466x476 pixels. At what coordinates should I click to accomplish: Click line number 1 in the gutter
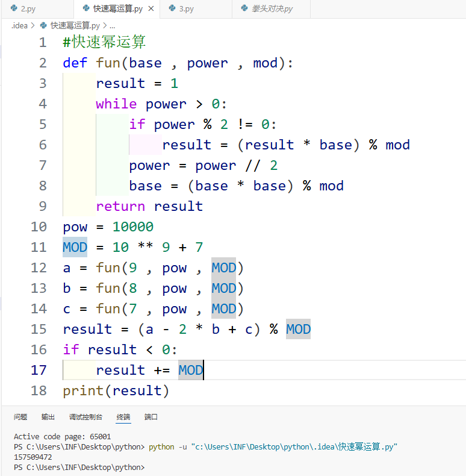pyautogui.click(x=43, y=42)
